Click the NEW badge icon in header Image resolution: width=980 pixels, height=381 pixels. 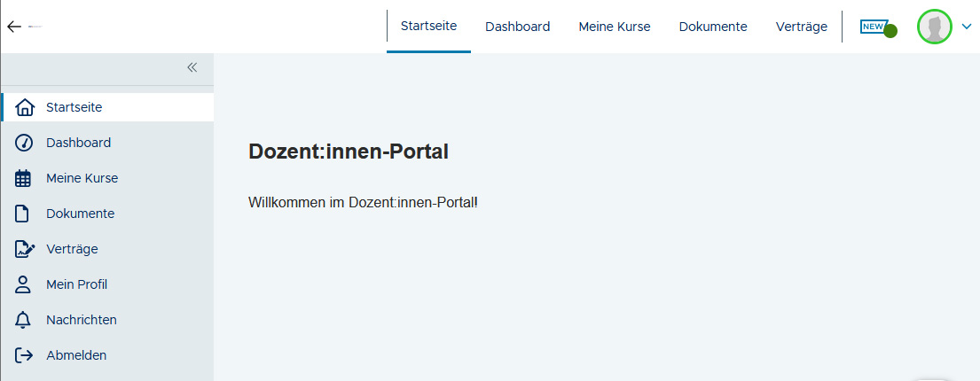pyautogui.click(x=874, y=27)
